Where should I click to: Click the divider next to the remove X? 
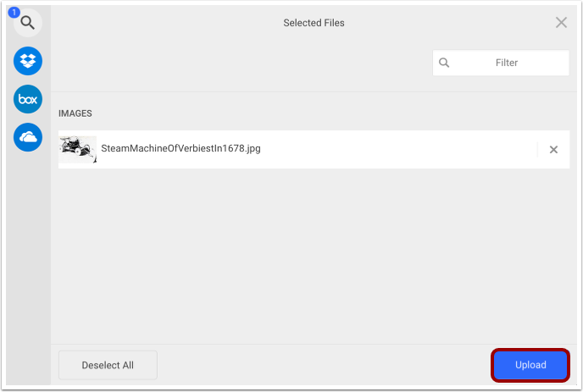537,149
